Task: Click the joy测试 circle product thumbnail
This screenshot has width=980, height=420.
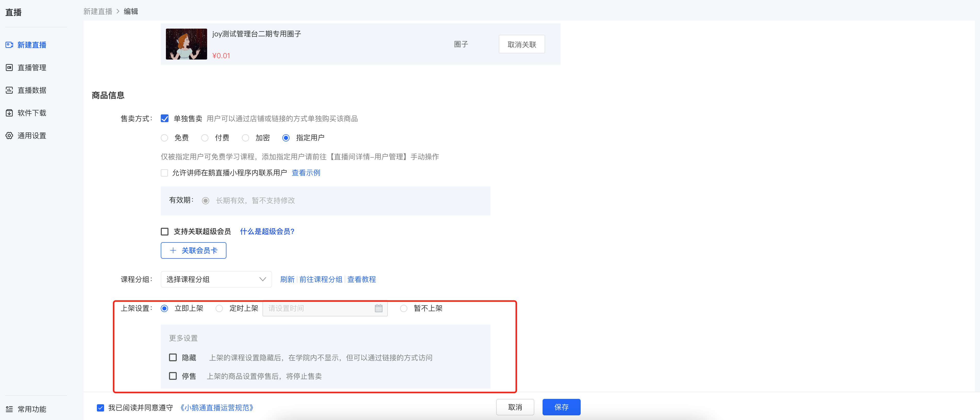Action: (x=187, y=44)
